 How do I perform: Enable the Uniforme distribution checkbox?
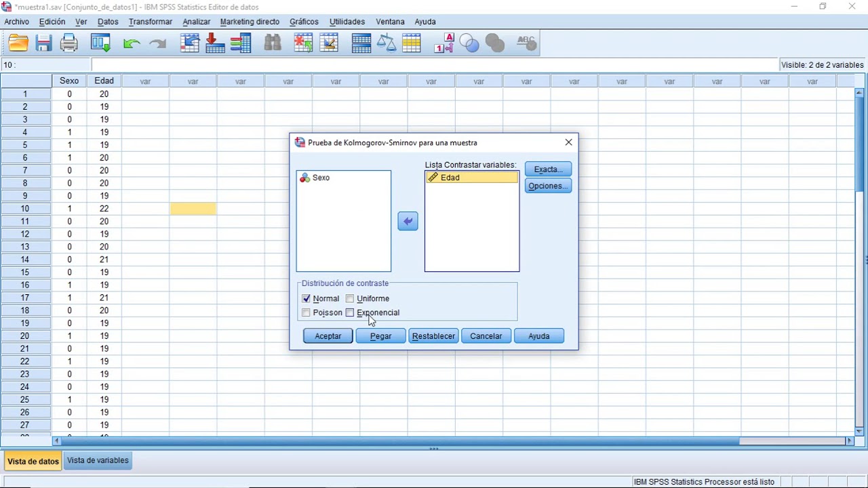[x=350, y=298]
